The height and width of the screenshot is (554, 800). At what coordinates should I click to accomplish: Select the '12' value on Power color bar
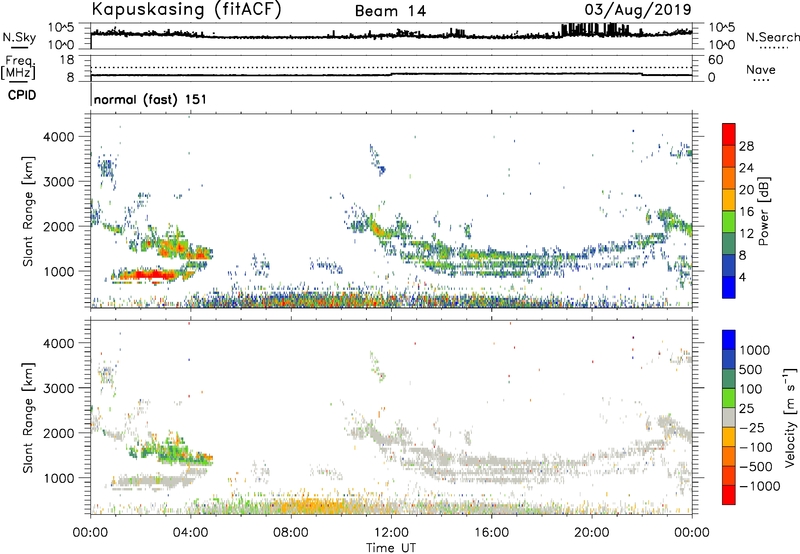coord(746,234)
